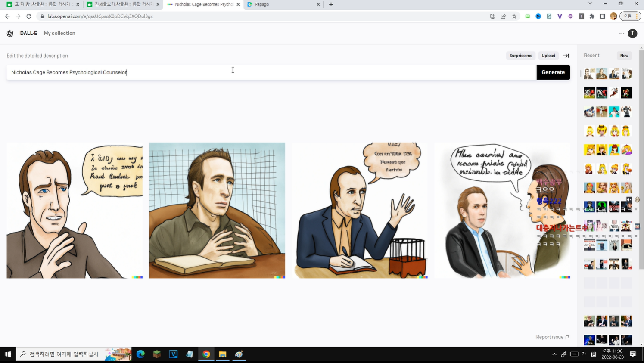This screenshot has height=363, width=644.
Task: Click the green screen extension icon
Action: point(527,16)
